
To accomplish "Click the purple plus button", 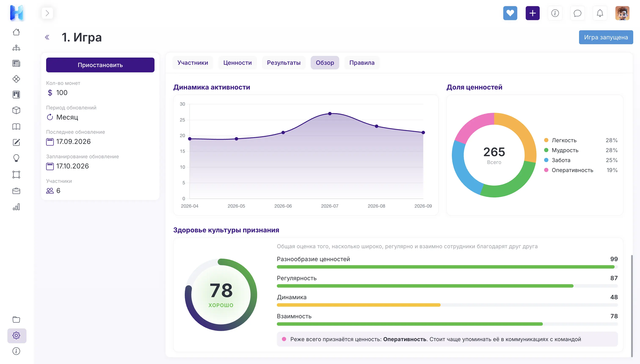I will tap(532, 13).
